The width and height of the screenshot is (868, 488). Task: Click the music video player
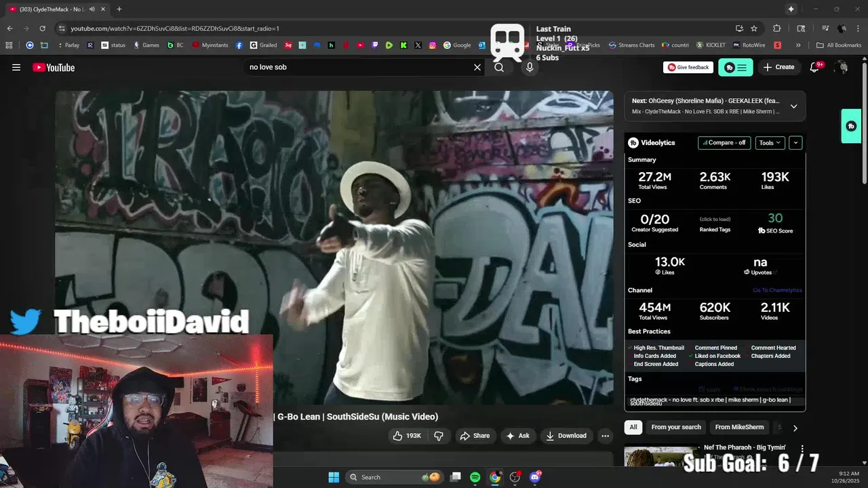(334, 248)
